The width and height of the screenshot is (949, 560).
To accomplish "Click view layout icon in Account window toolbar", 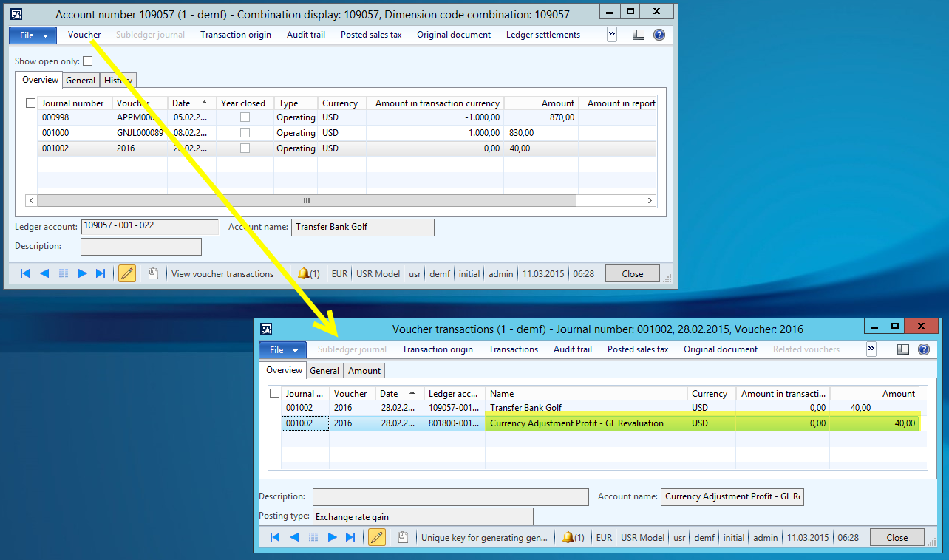I will coord(639,35).
